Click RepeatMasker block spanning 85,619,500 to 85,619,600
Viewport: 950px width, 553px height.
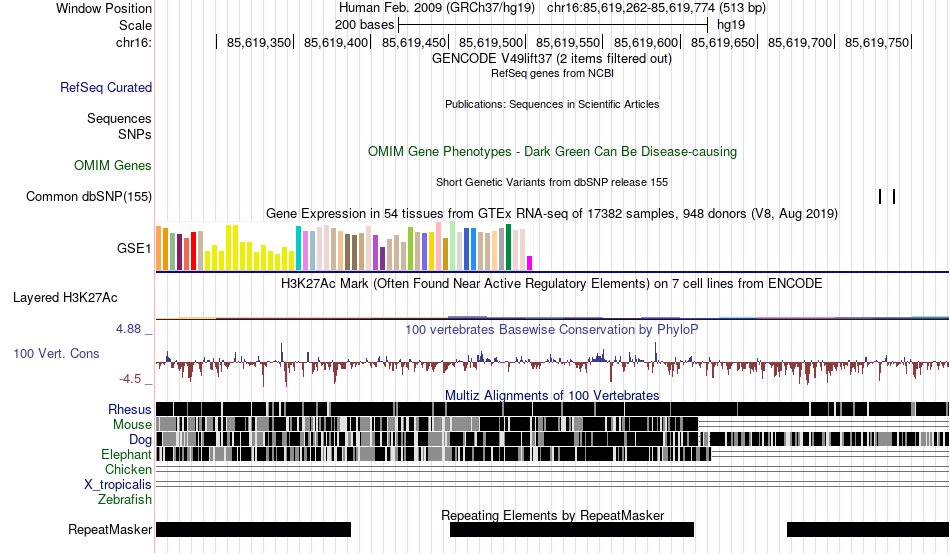572,529
